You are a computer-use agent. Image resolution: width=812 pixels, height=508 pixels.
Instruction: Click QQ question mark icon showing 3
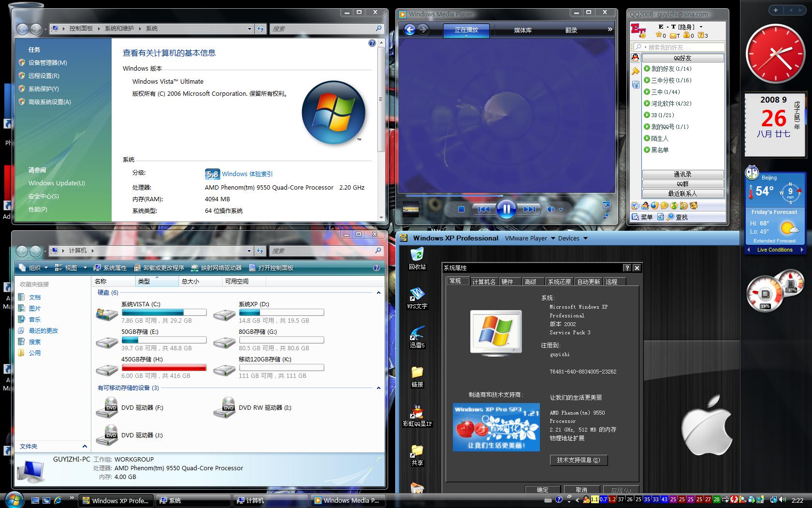(x=701, y=35)
